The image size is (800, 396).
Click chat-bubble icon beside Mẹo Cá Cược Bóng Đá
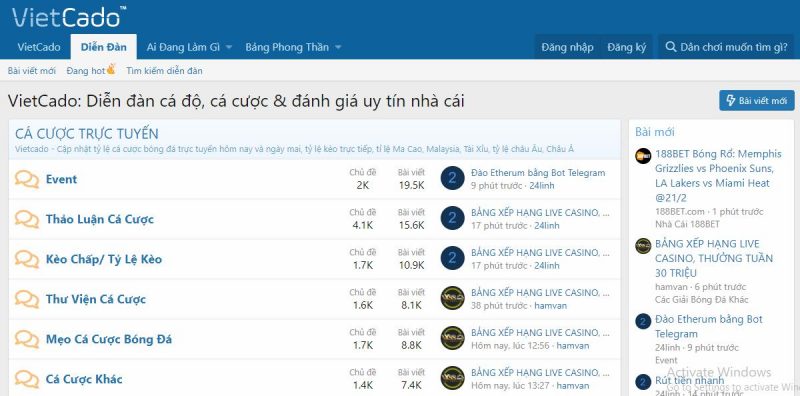tap(27, 339)
